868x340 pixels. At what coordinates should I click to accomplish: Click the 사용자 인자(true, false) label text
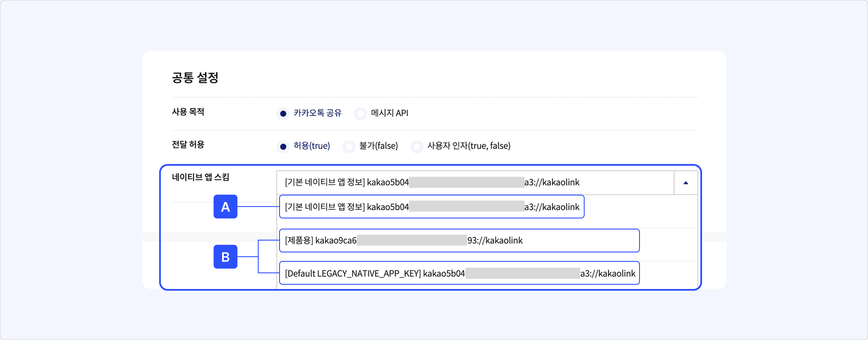point(468,146)
